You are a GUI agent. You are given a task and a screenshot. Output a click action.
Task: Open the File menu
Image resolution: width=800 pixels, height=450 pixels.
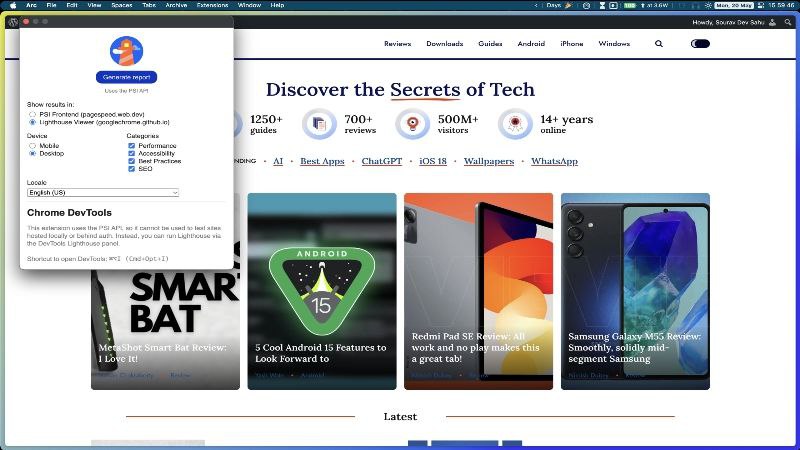52,5
